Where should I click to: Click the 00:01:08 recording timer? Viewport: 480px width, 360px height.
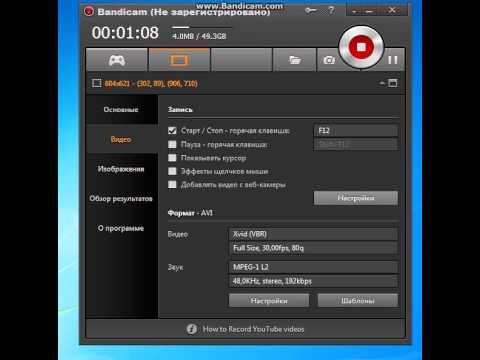tap(125, 33)
